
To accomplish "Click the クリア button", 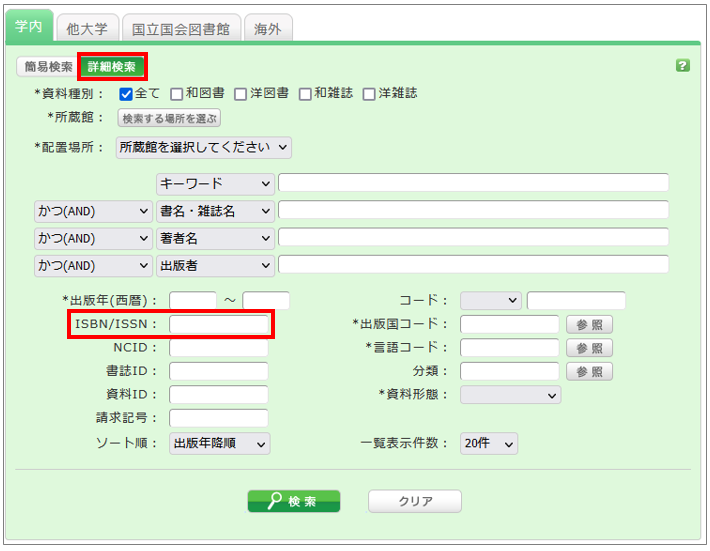I will click(414, 502).
